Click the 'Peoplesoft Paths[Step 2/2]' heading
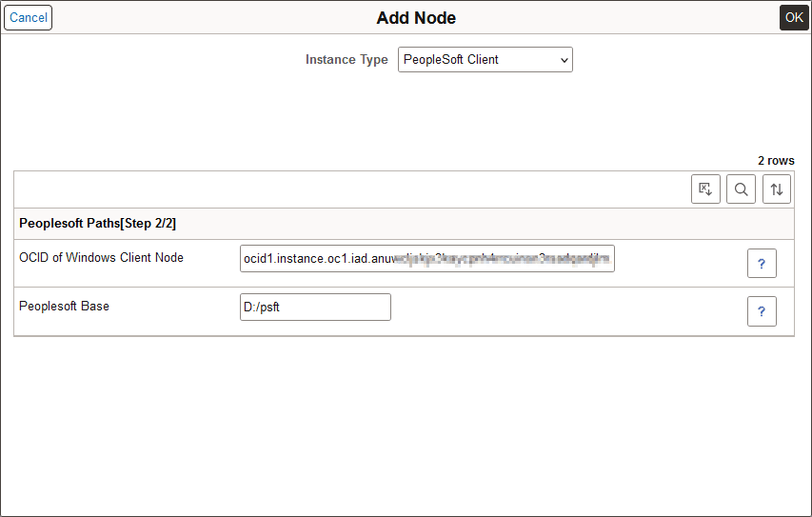Screen dimensions: 812x517 97,224
